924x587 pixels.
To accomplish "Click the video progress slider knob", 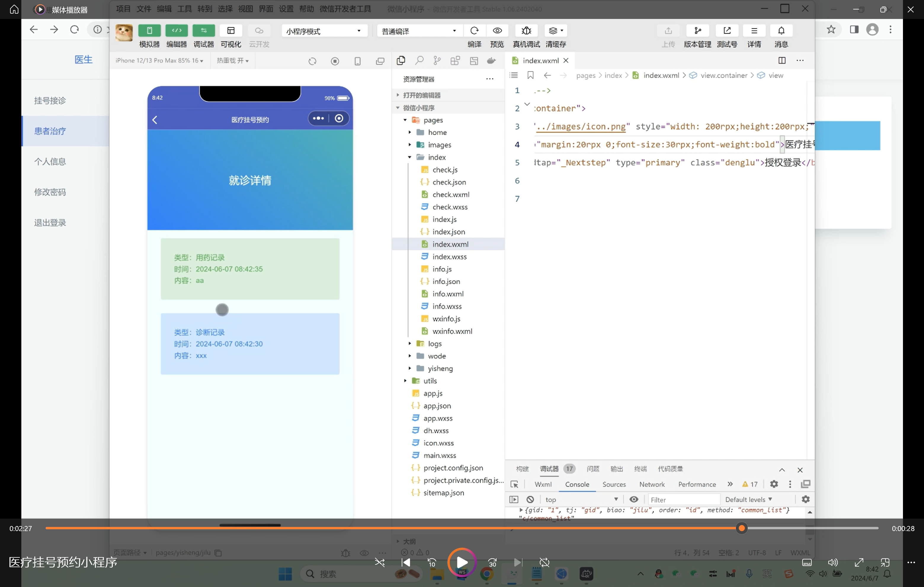I will pyautogui.click(x=742, y=528).
